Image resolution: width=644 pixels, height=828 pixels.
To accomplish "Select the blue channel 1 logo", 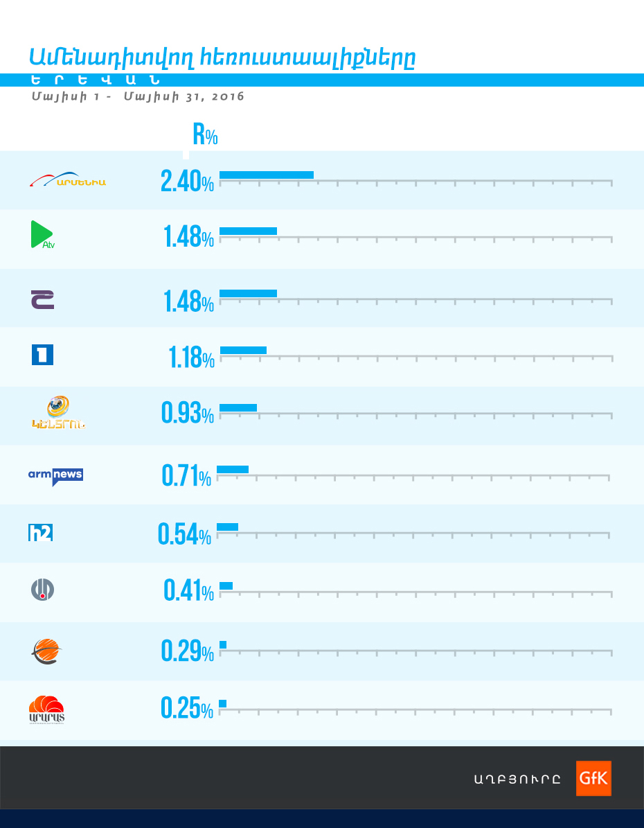I will point(42,355).
